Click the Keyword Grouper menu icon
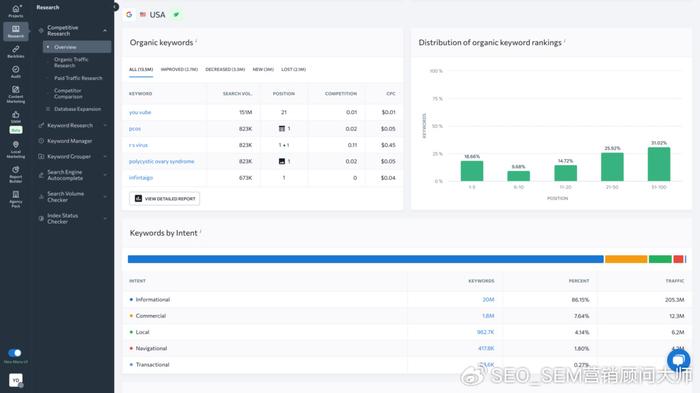700x393 pixels. pos(41,156)
